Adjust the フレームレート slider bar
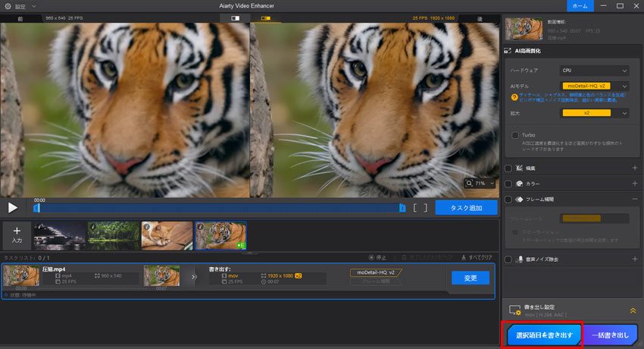This screenshot has height=349, width=644. (x=594, y=219)
